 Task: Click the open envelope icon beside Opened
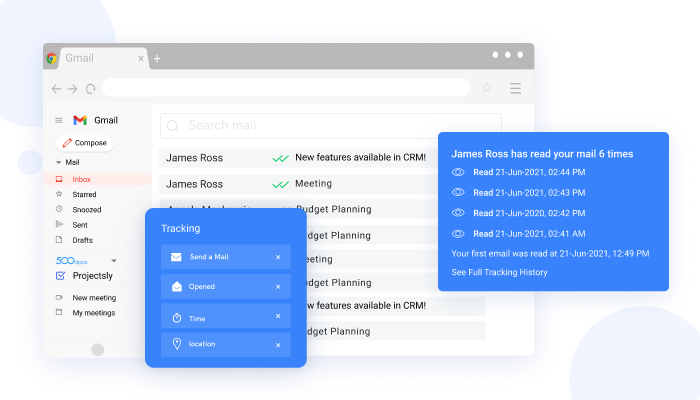177,286
